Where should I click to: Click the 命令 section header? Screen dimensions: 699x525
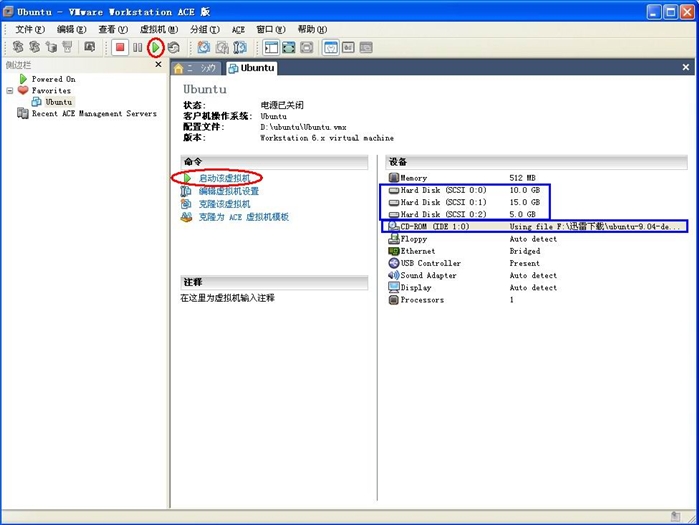(274, 162)
